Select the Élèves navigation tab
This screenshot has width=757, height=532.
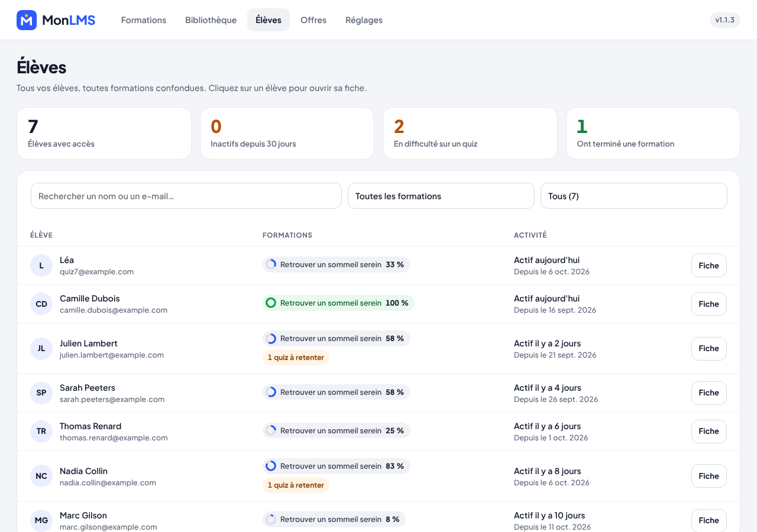tap(268, 20)
